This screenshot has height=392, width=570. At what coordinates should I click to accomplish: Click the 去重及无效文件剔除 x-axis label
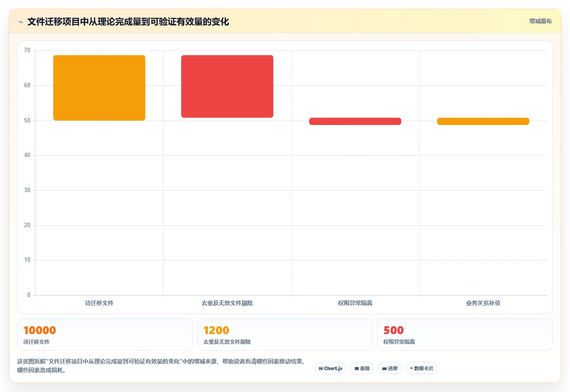[x=227, y=303]
